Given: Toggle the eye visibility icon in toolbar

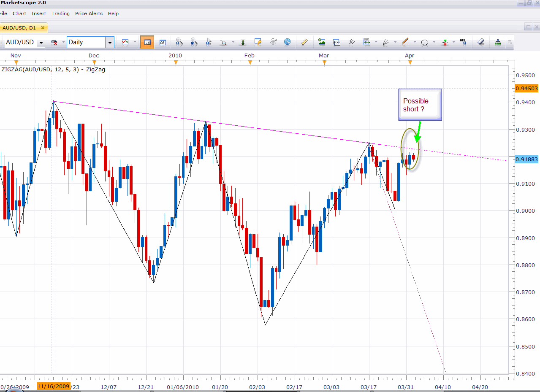Looking at the screenshot, I should [x=273, y=42].
